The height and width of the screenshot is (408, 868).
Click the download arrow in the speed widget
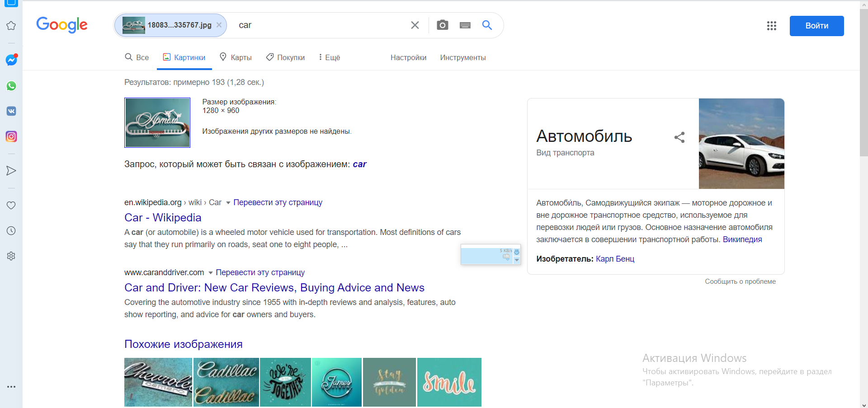pyautogui.click(x=517, y=252)
